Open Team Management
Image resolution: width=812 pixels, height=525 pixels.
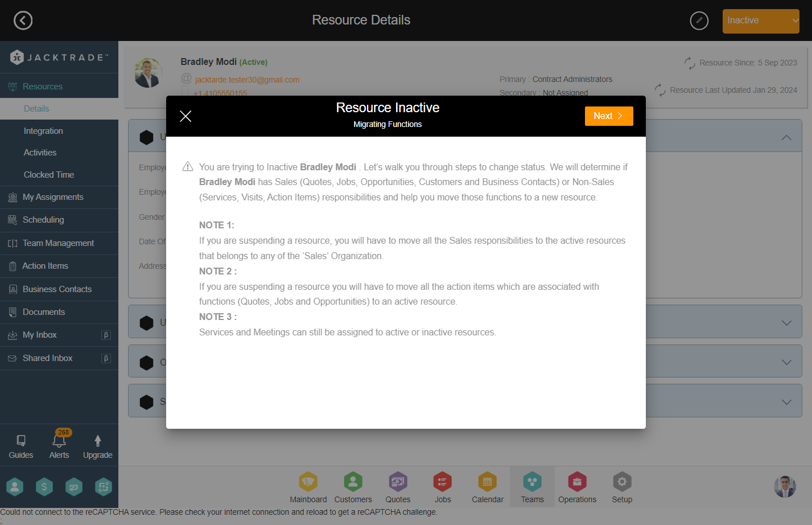click(x=59, y=243)
